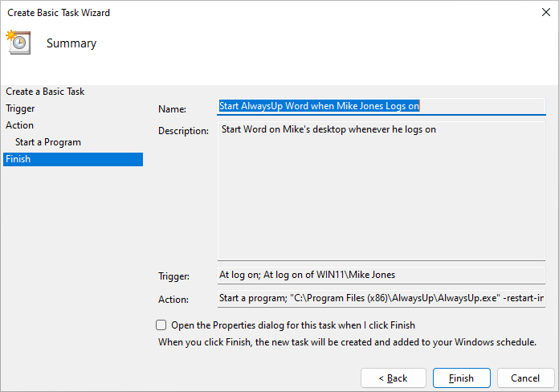Viewport: 559px width, 392px height.
Task: Select the highlighted Finish step in sidebar
Action: tap(73, 159)
